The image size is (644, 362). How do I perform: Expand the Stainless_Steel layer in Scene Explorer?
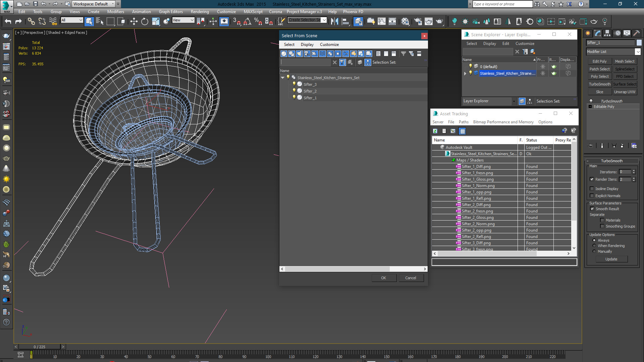click(465, 73)
